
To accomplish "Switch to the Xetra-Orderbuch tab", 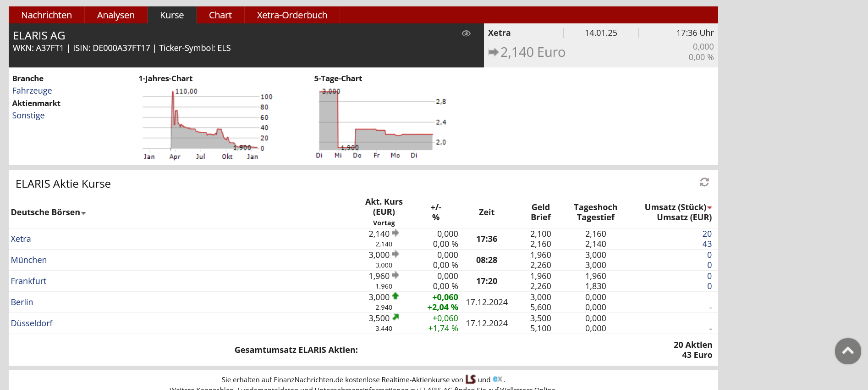I will click(x=292, y=15).
